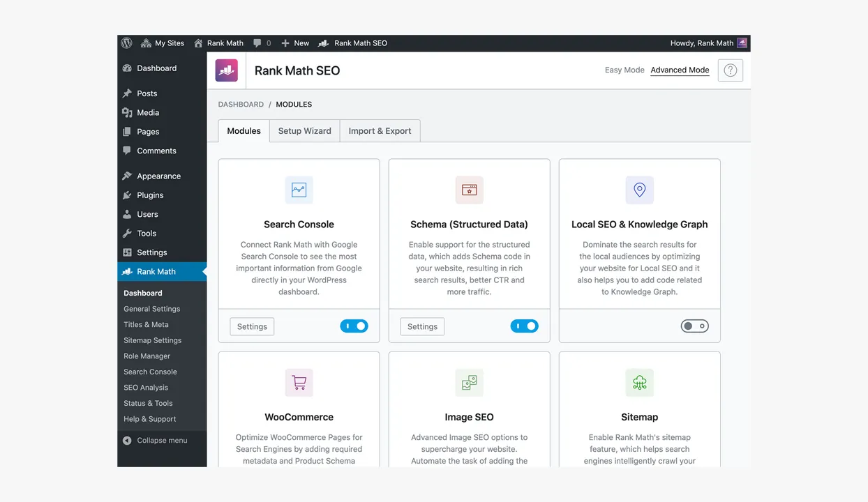
Task: Switch to Easy Mode
Action: [624, 70]
